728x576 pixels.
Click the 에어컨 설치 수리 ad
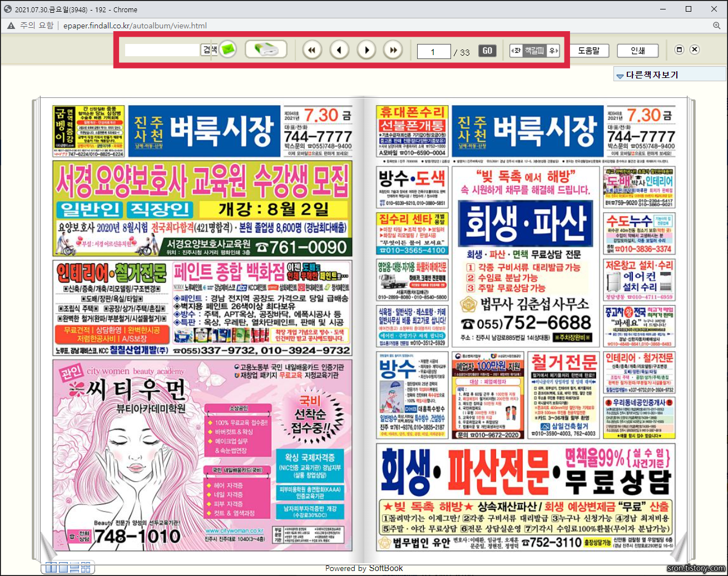pyautogui.click(x=639, y=280)
